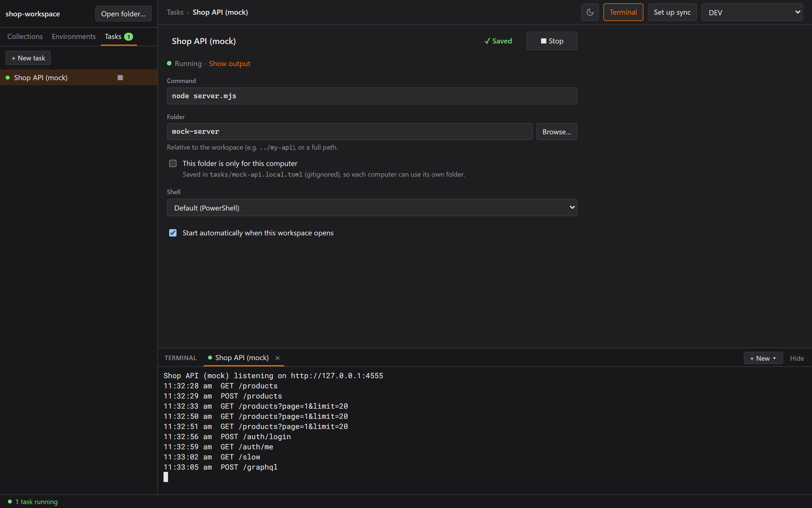The height and width of the screenshot is (508, 812).
Task: Select Shop API (mock) in the task list
Action: pyautogui.click(x=78, y=78)
